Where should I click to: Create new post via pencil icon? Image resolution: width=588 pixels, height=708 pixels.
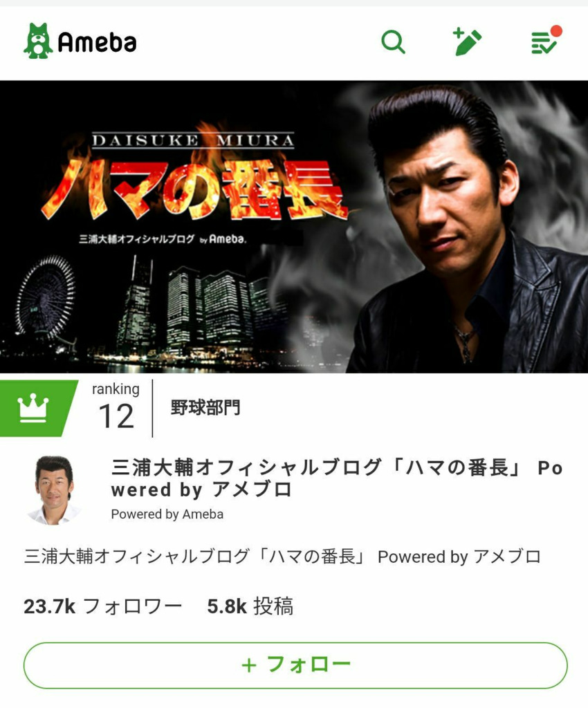(467, 41)
